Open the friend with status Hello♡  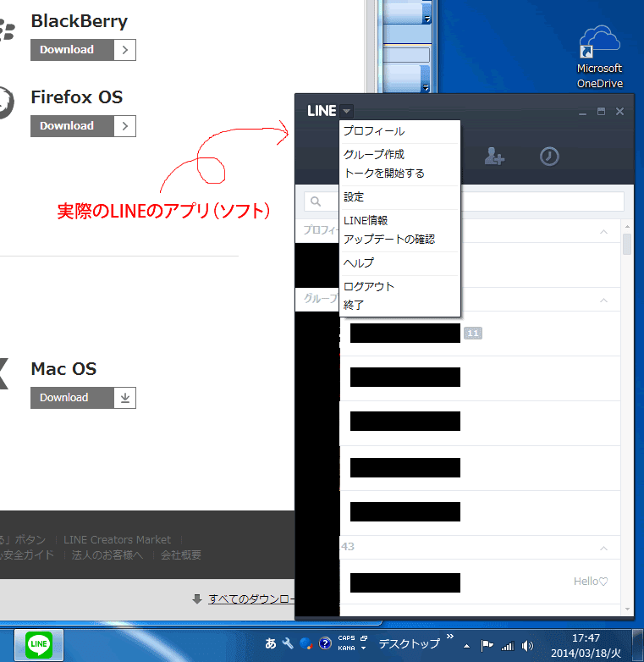[480, 582]
